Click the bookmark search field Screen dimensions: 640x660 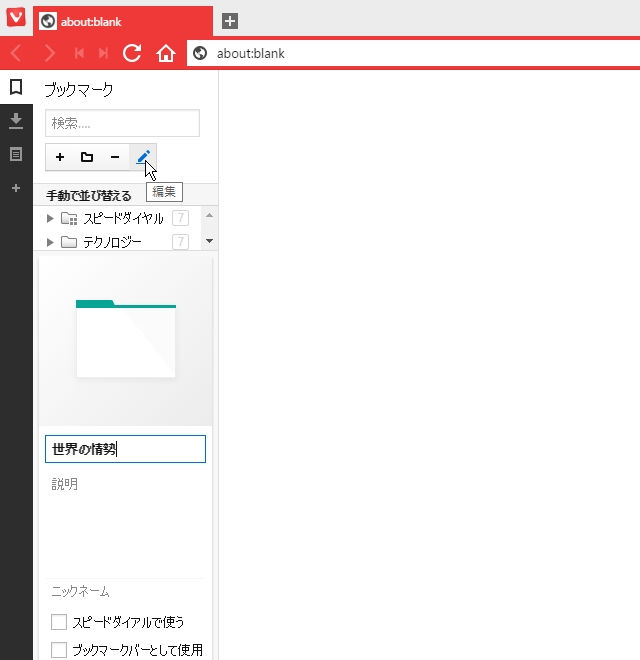[123, 123]
